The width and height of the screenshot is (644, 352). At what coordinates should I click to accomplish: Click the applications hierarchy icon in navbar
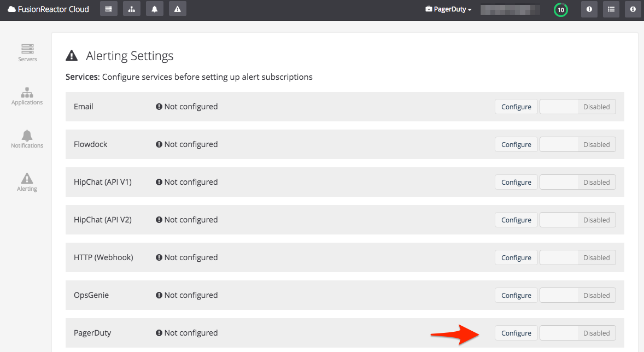pos(132,9)
